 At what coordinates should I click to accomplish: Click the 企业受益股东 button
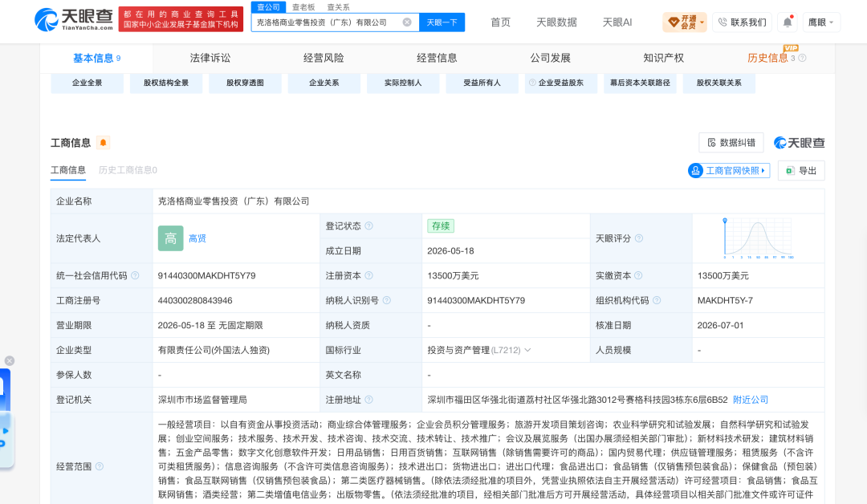561,83
